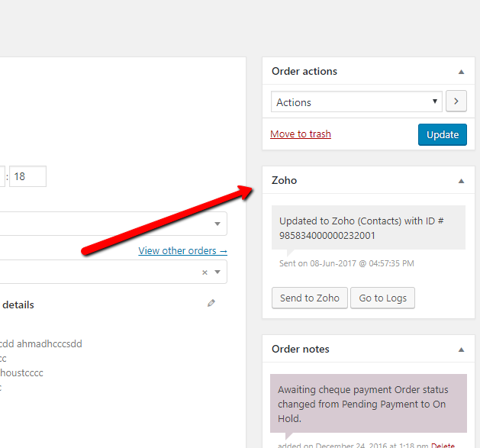Click the pencil edit icon beside details

click(211, 303)
